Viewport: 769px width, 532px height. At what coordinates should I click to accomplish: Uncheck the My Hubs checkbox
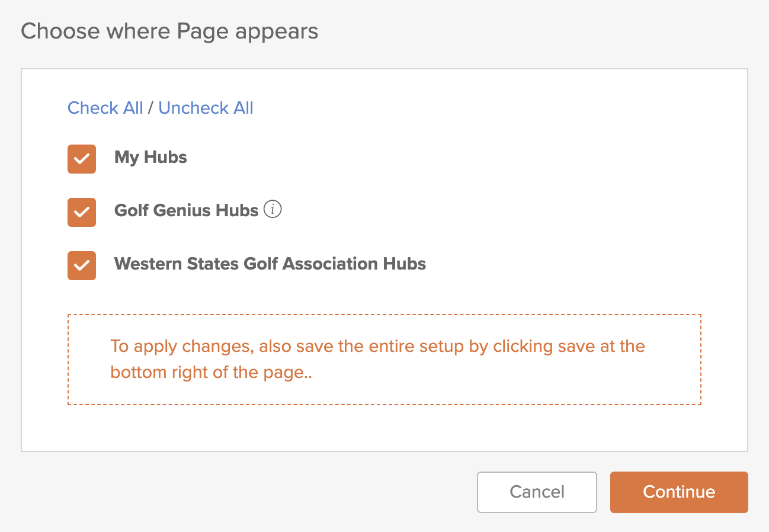82,159
